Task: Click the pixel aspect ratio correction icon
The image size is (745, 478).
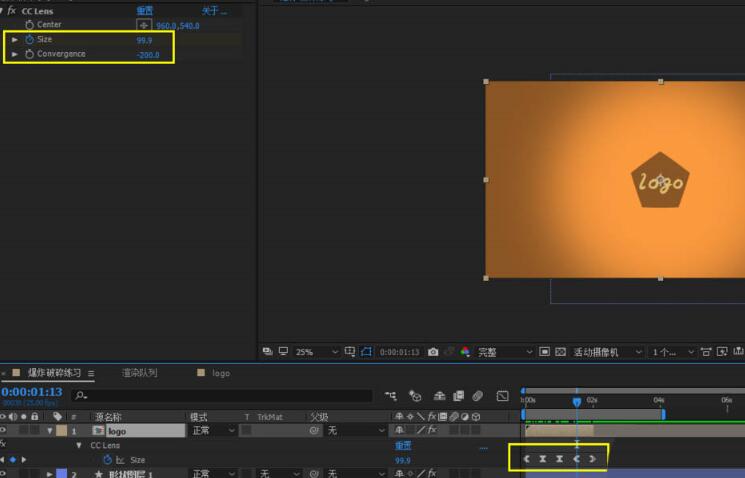Action: (x=706, y=352)
